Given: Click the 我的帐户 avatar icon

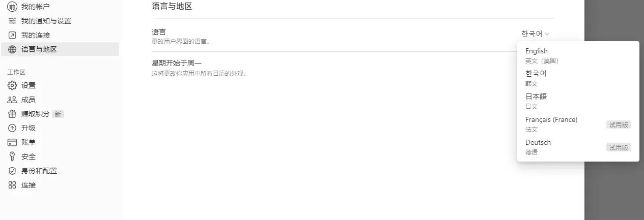Looking at the screenshot, I should point(12,7).
